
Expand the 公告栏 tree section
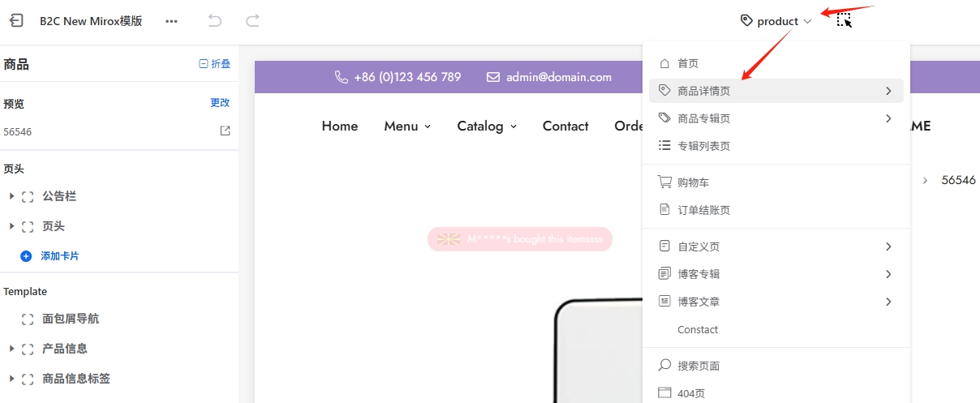[11, 196]
